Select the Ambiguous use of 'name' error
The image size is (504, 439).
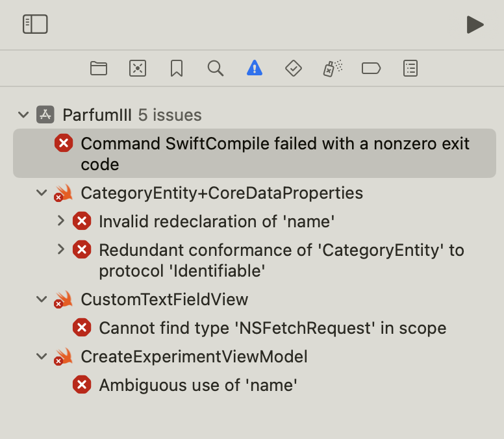pyautogui.click(x=197, y=385)
